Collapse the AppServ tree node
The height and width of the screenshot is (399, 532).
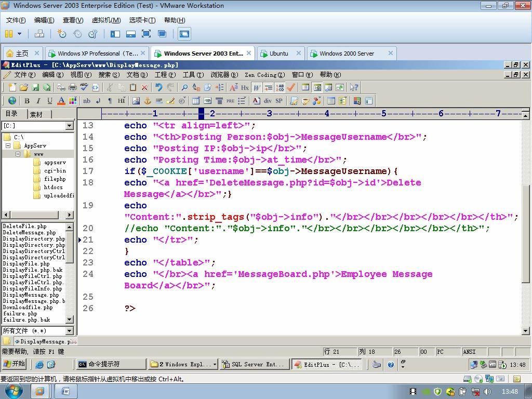(8, 146)
